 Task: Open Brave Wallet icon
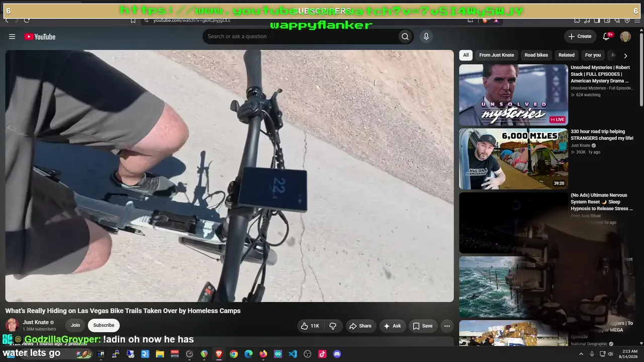pos(607,20)
